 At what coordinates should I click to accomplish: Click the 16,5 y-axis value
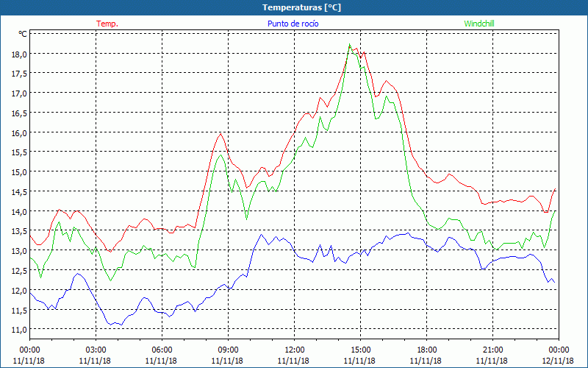[x=20, y=113]
